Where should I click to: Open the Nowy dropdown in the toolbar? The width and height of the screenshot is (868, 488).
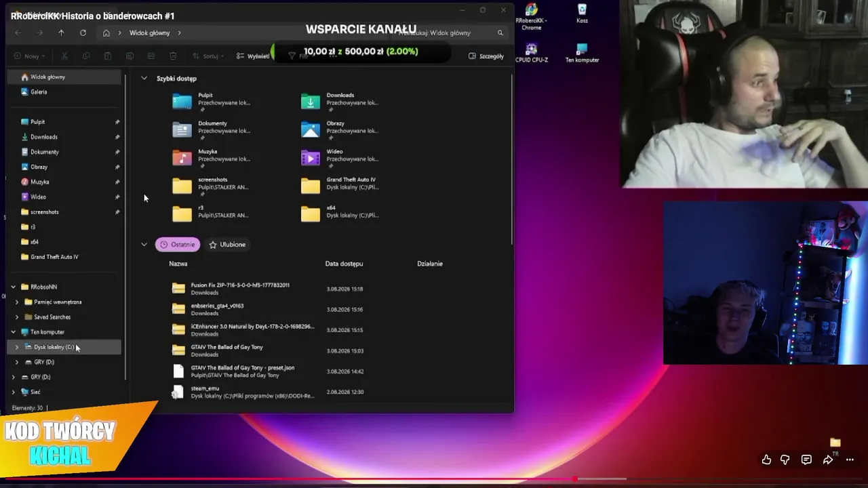(31, 56)
